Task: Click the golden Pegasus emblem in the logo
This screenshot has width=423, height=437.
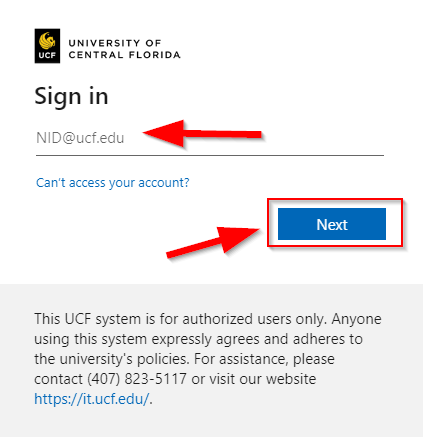Action: click(47, 40)
